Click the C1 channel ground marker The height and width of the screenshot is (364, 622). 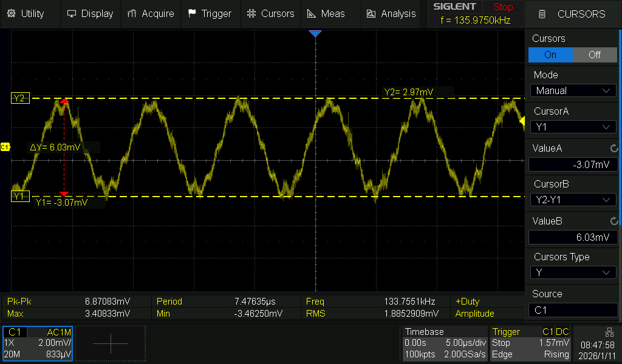(x=5, y=147)
